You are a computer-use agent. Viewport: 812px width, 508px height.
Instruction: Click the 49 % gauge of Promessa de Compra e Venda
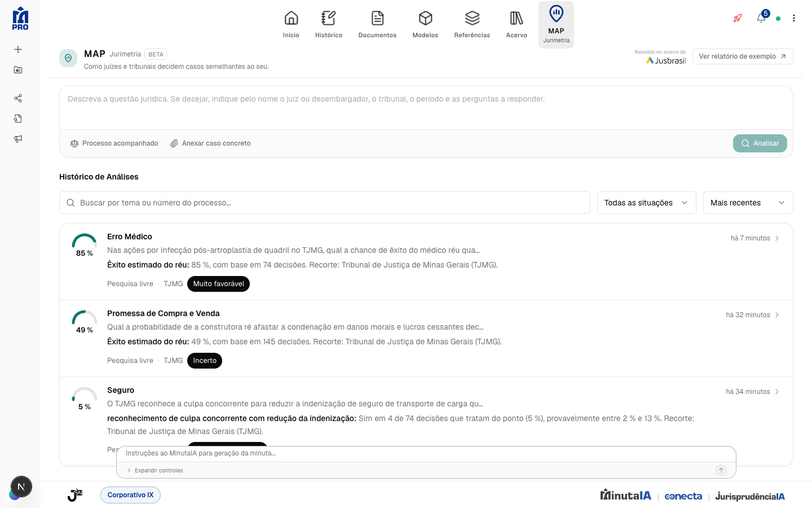85,322
